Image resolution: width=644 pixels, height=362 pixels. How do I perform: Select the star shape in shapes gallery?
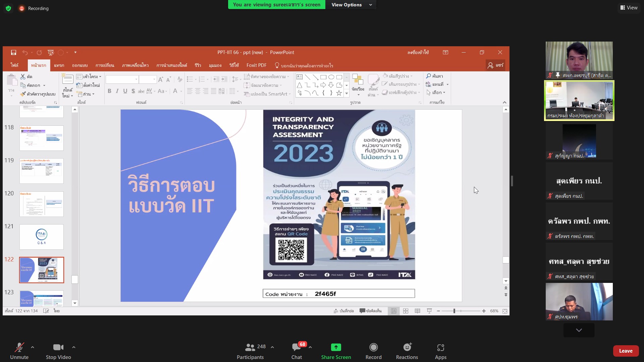[x=339, y=93]
